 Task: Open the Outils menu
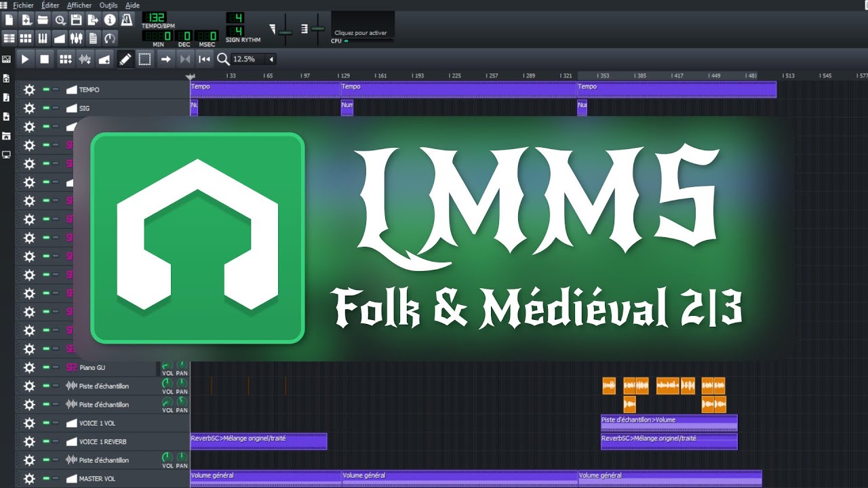108,5
